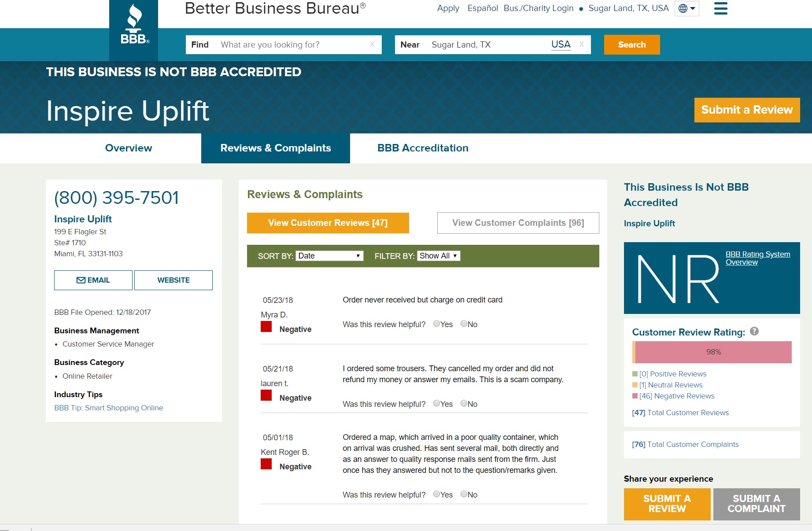Click the EMAIL button
The image size is (812, 531).
pyautogui.click(x=93, y=280)
